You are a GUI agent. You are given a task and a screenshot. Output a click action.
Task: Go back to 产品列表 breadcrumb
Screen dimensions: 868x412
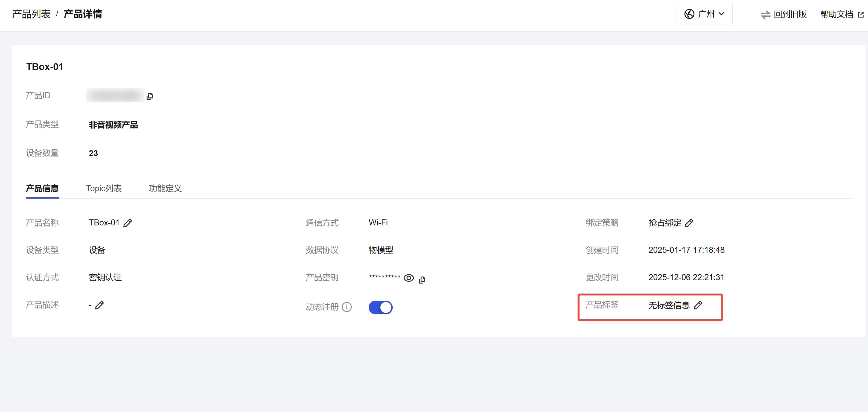(31, 14)
